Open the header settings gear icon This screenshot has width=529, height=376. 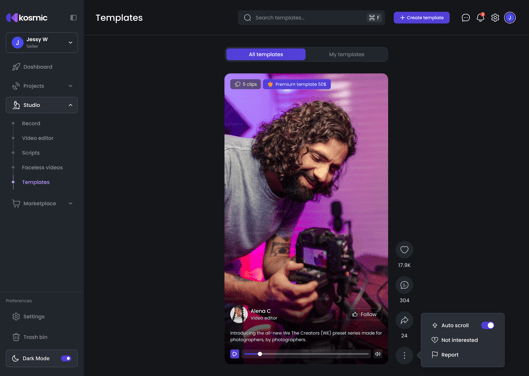pyautogui.click(x=495, y=18)
